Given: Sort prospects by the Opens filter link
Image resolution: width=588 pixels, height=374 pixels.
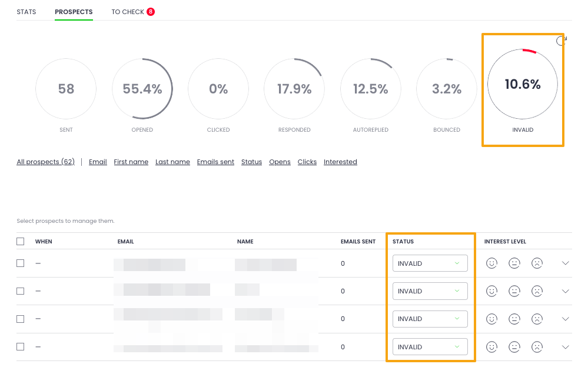Looking at the screenshot, I should (280, 162).
